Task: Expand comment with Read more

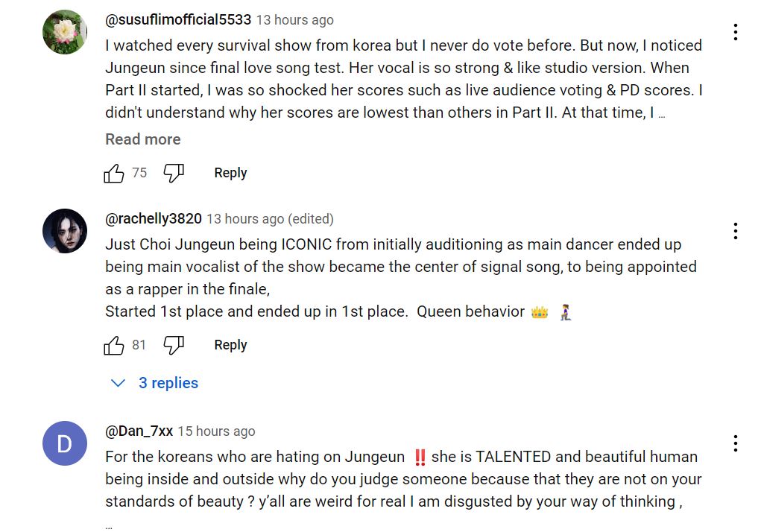Action: pos(143,139)
